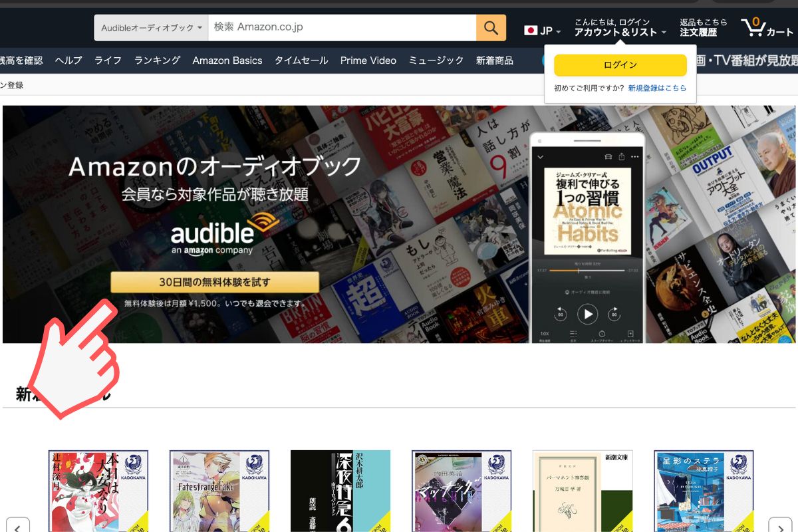
Task: Change playback speed via the 1.0X control
Action: (545, 334)
